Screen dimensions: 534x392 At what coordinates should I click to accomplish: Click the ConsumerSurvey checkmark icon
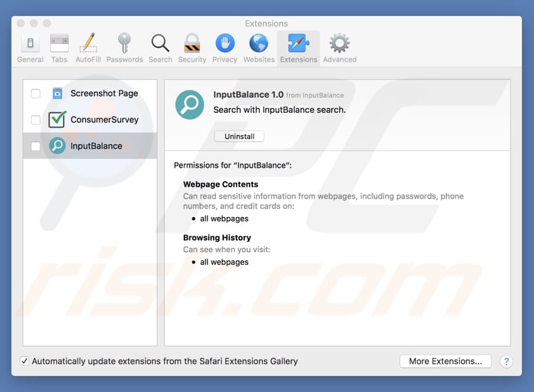pos(57,120)
